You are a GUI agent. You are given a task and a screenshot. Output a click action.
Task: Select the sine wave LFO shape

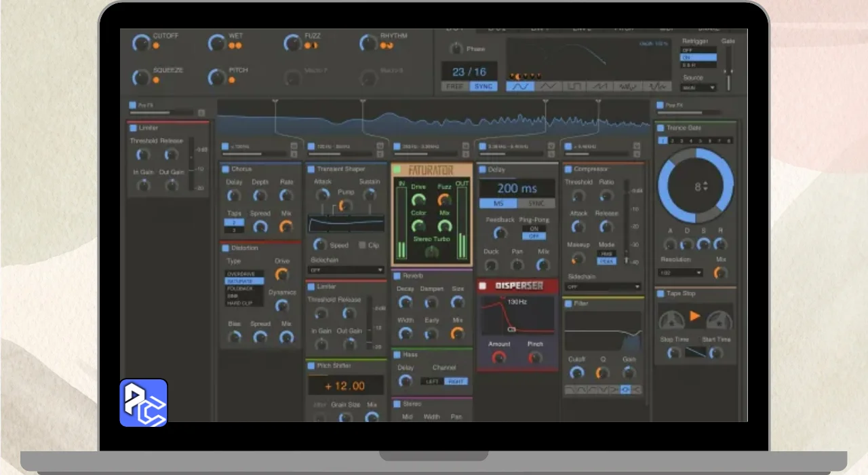(521, 87)
